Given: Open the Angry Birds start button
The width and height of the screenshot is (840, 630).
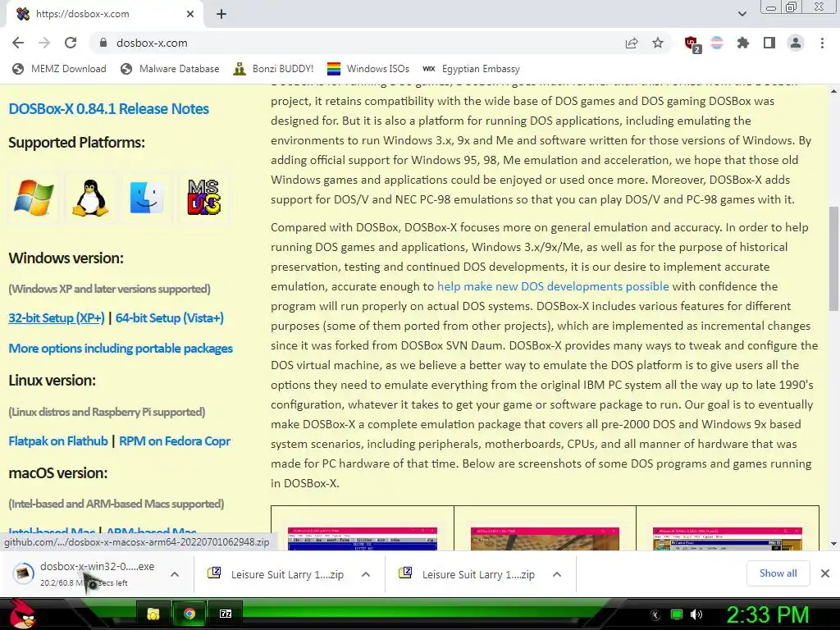Looking at the screenshot, I should pos(23,614).
